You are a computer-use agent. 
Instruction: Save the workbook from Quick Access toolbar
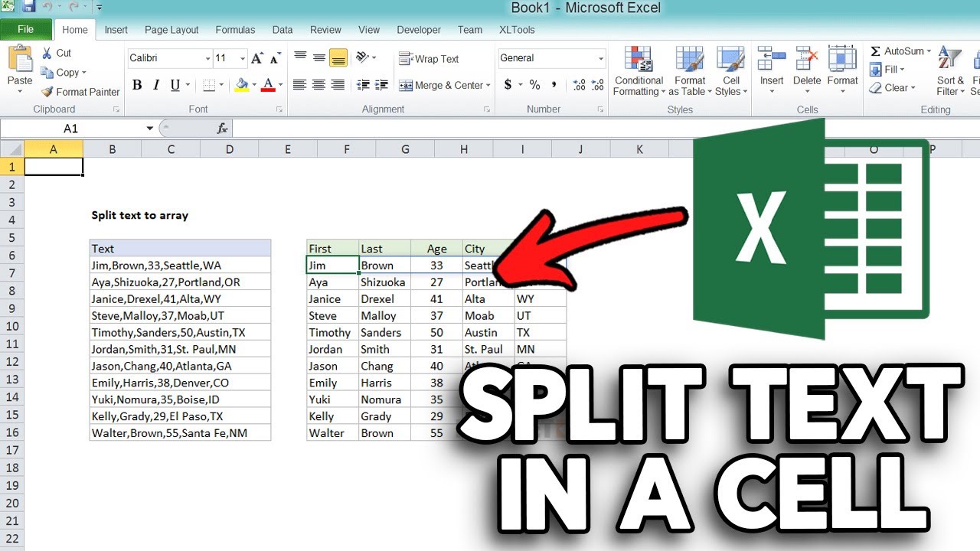click(29, 7)
